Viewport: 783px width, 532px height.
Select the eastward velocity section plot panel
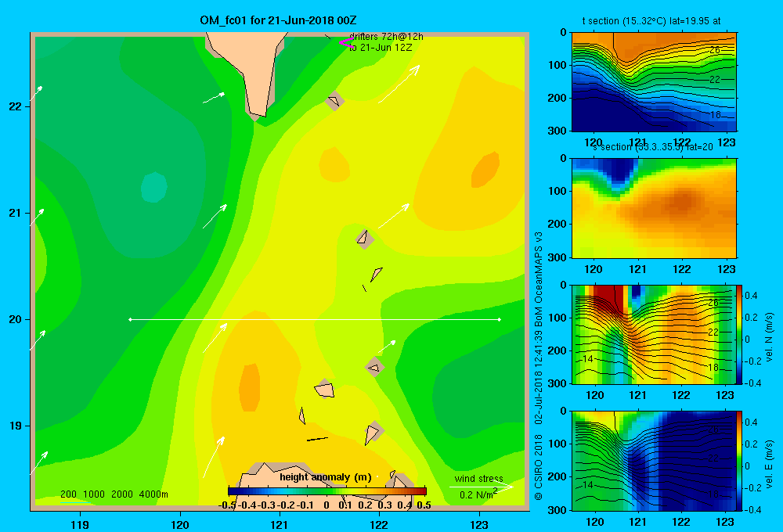(x=654, y=461)
